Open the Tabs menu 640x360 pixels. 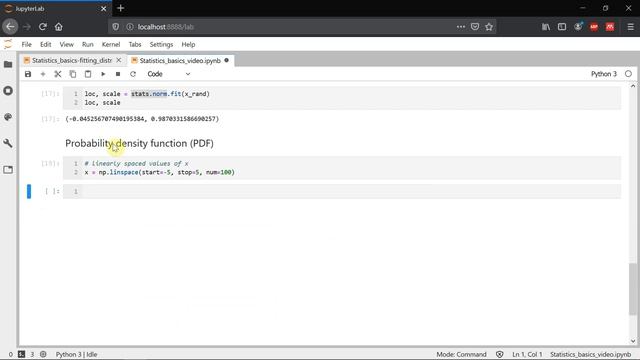[135, 44]
